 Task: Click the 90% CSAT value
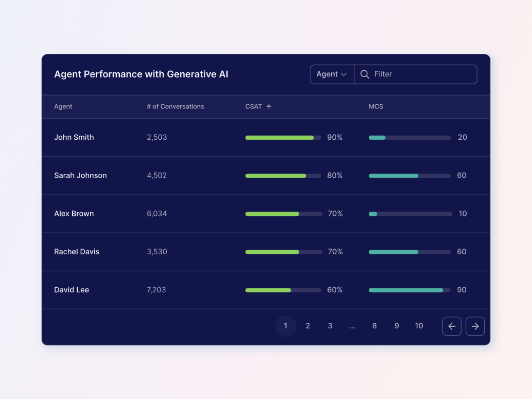click(335, 138)
